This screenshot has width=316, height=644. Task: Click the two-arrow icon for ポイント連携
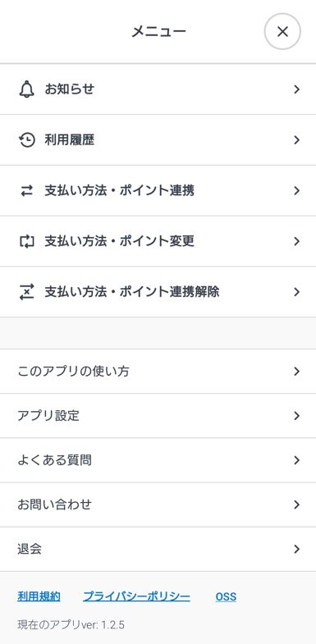point(27,190)
